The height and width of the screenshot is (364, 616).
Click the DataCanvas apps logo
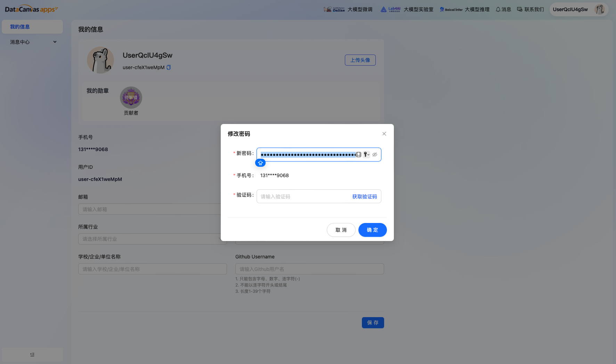(31, 9)
